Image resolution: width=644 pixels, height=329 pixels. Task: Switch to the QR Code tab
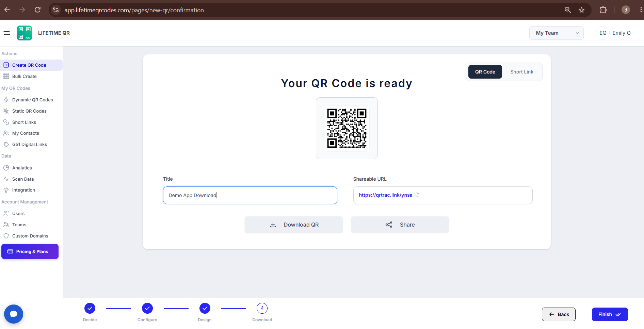485,72
